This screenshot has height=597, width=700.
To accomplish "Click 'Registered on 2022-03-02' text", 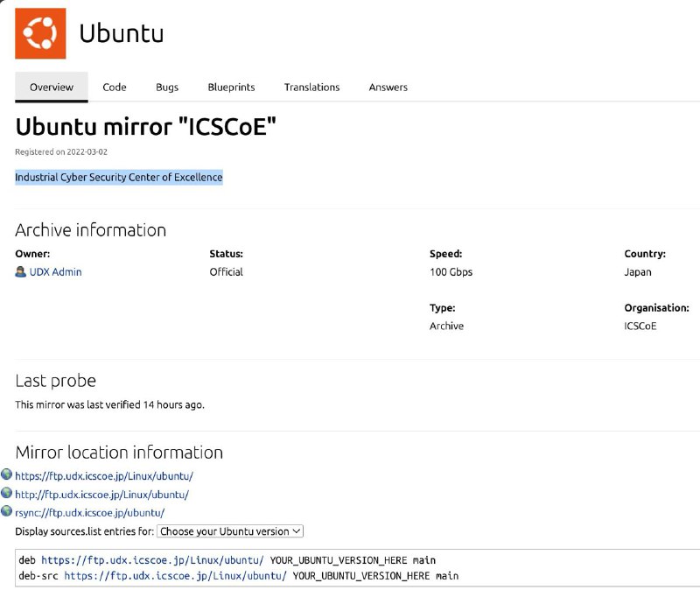I will click(61, 151).
